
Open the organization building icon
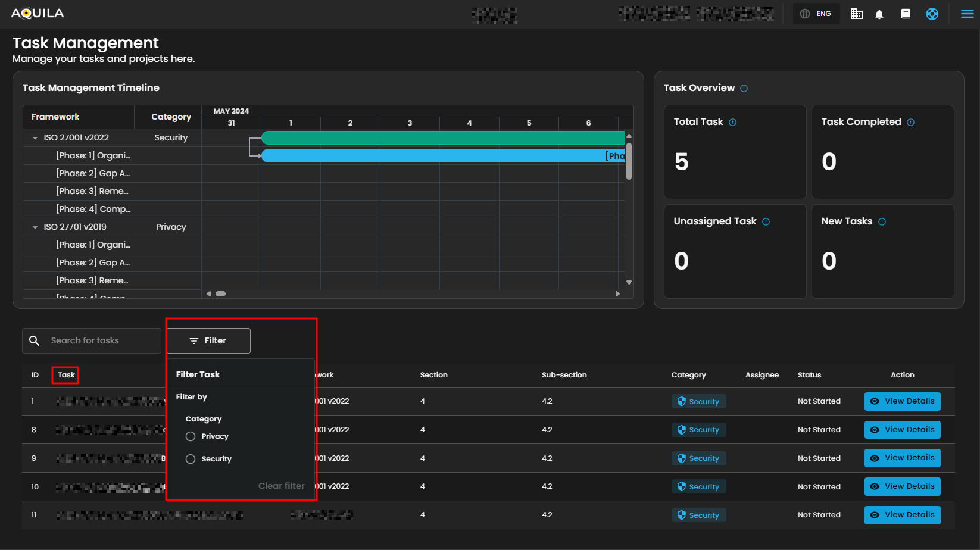(x=856, y=14)
